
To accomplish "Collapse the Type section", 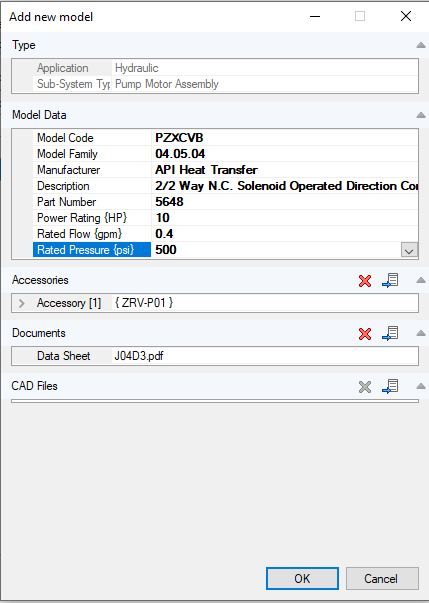I will 421,45.
